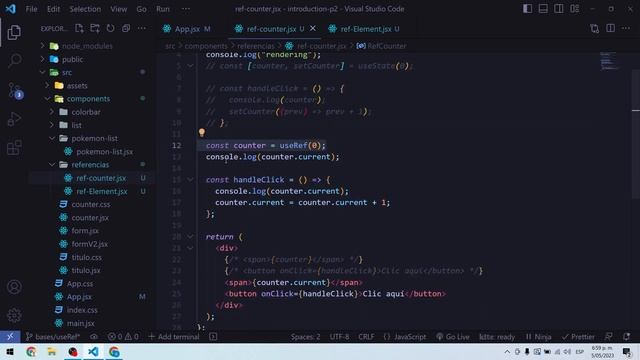This screenshot has height=360, width=640.
Task: Open the Extensions view
Action: 14,147
